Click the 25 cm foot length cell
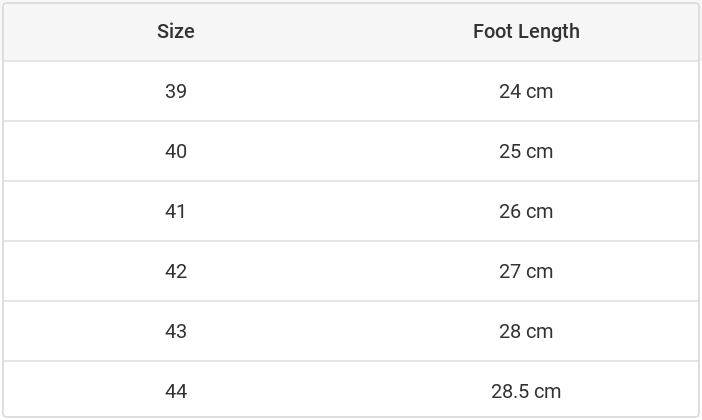Viewport: 702px width, 420px height. click(x=526, y=151)
